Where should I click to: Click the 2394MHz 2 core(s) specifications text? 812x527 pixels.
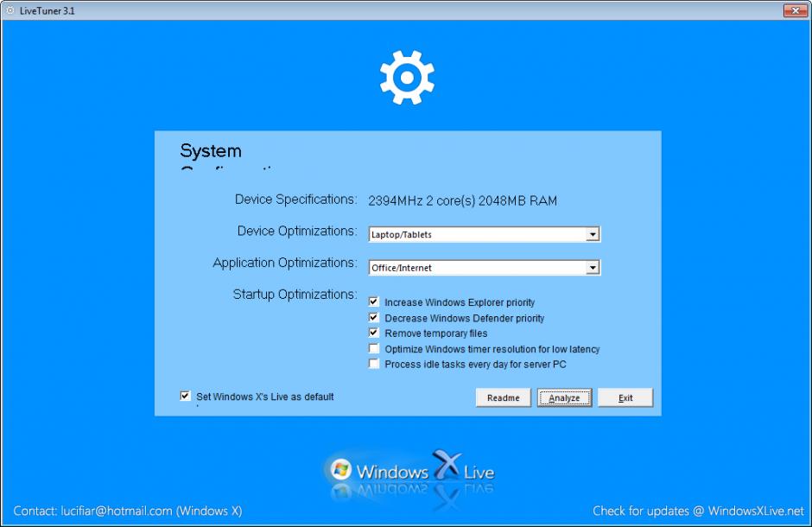point(462,200)
